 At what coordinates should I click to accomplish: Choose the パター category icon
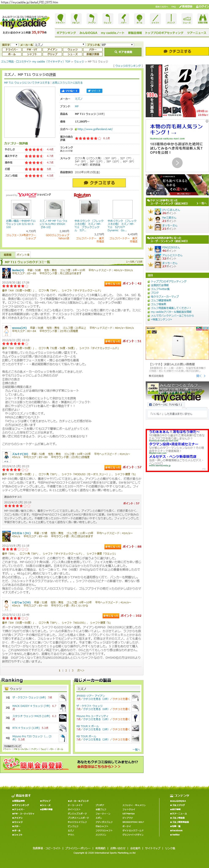123,19
